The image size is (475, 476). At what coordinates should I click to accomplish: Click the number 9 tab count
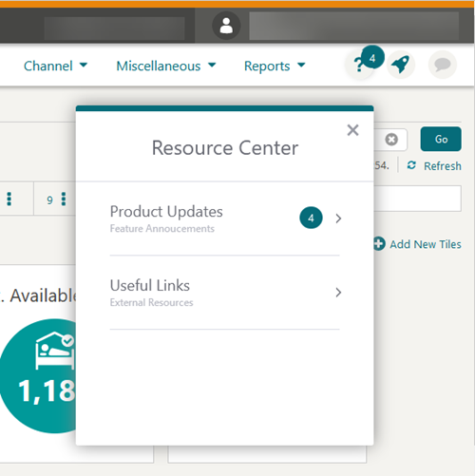[49, 200]
